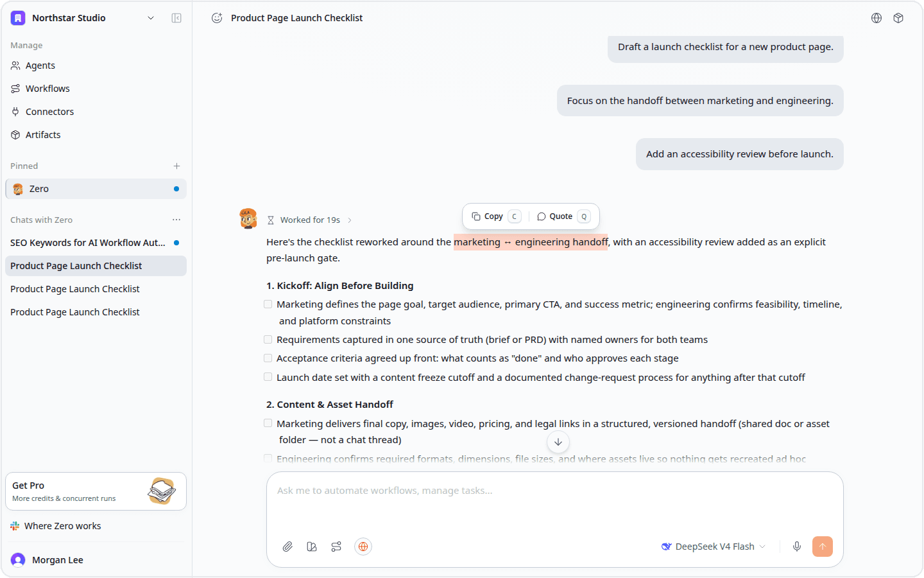Click the '1. Kickoff: Align Before Building' heading
Viewport: 924px width, 578px height.
tap(340, 286)
